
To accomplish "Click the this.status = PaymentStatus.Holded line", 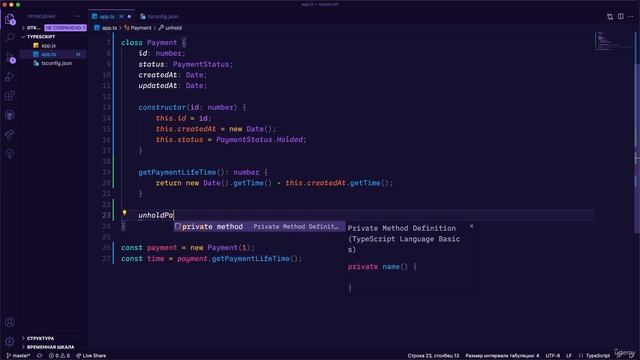I will (231, 140).
